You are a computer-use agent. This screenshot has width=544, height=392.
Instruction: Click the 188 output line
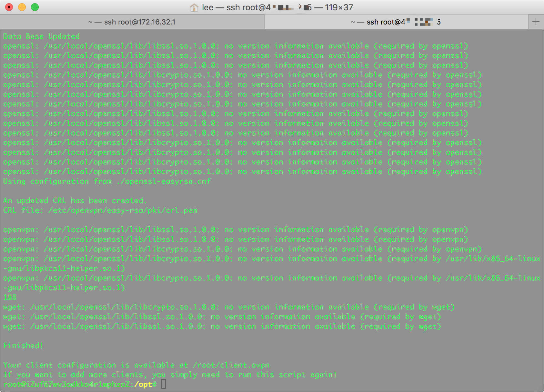coord(10,297)
